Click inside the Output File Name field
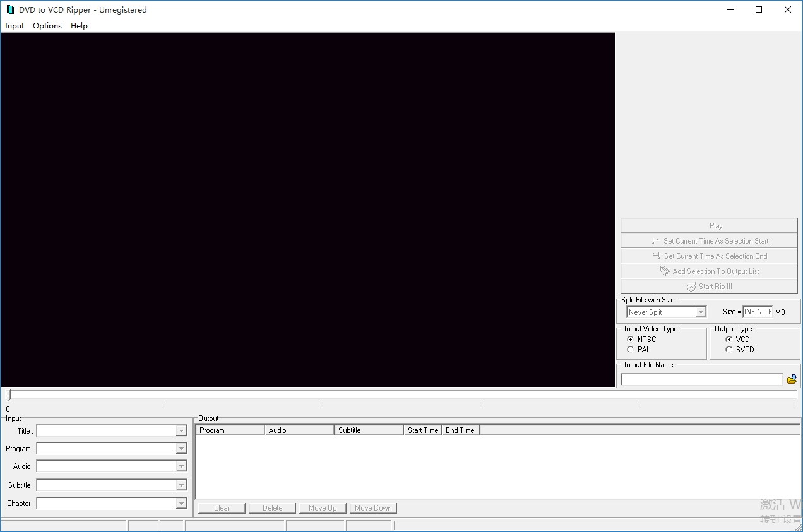This screenshot has width=803, height=532. tap(701, 379)
